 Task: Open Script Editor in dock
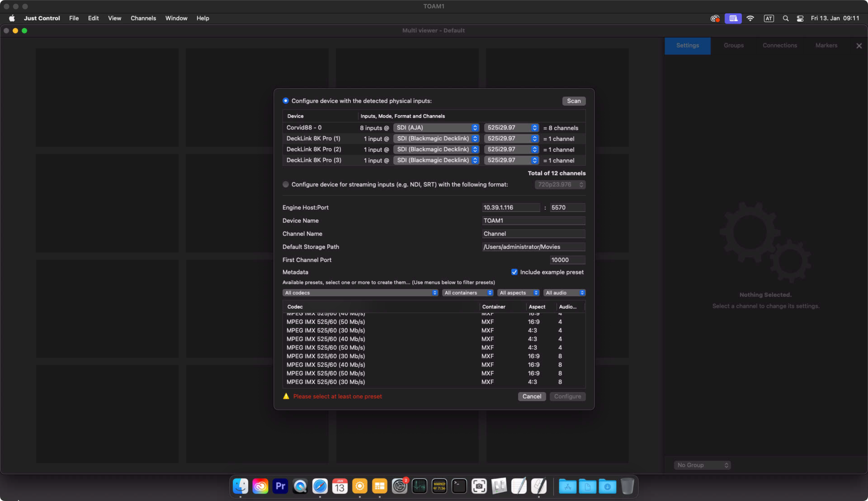[539, 486]
